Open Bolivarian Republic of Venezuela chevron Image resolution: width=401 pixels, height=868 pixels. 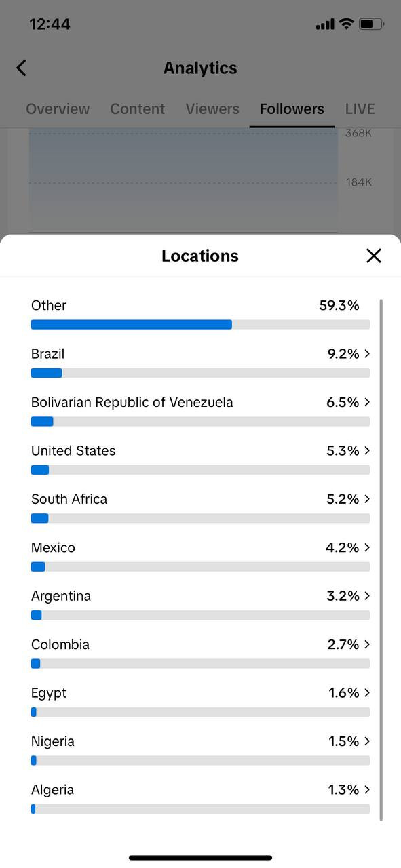(x=367, y=402)
